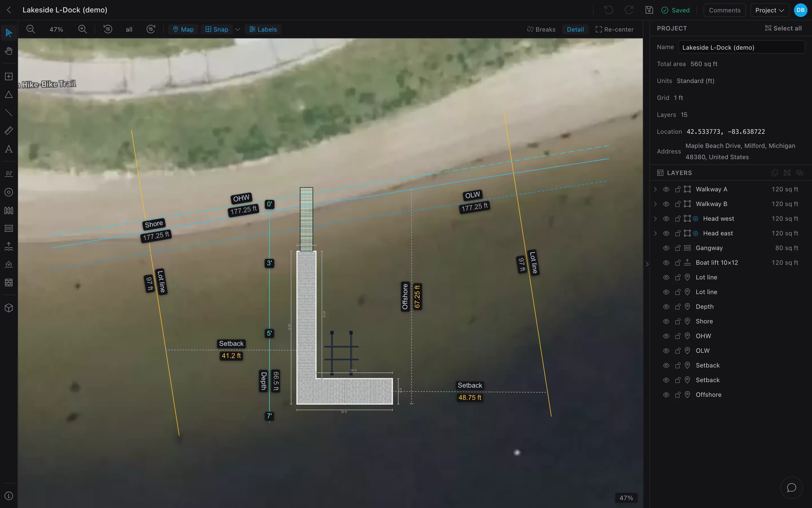Image resolution: width=812 pixels, height=508 pixels.
Task: Edit the project Name field
Action: tap(741, 47)
